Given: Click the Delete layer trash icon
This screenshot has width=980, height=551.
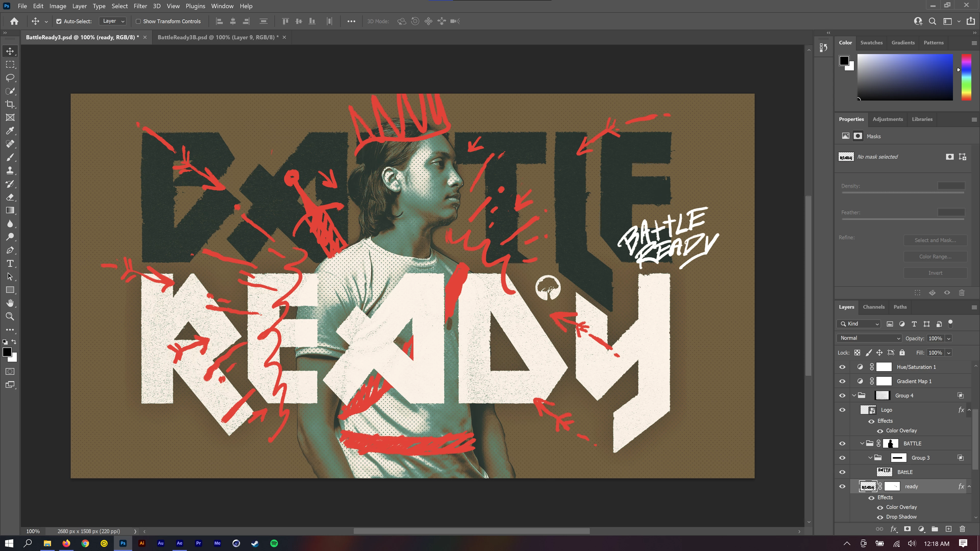Looking at the screenshot, I should (x=962, y=529).
